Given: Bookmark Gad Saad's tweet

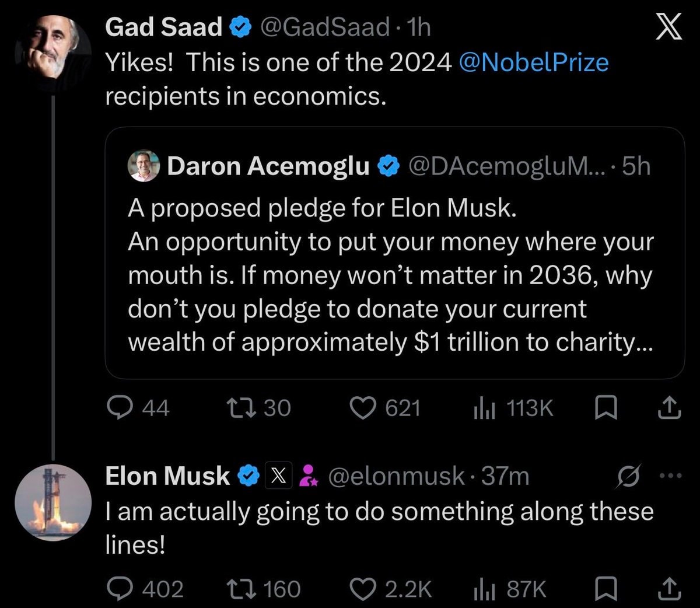Looking at the screenshot, I should point(605,408).
